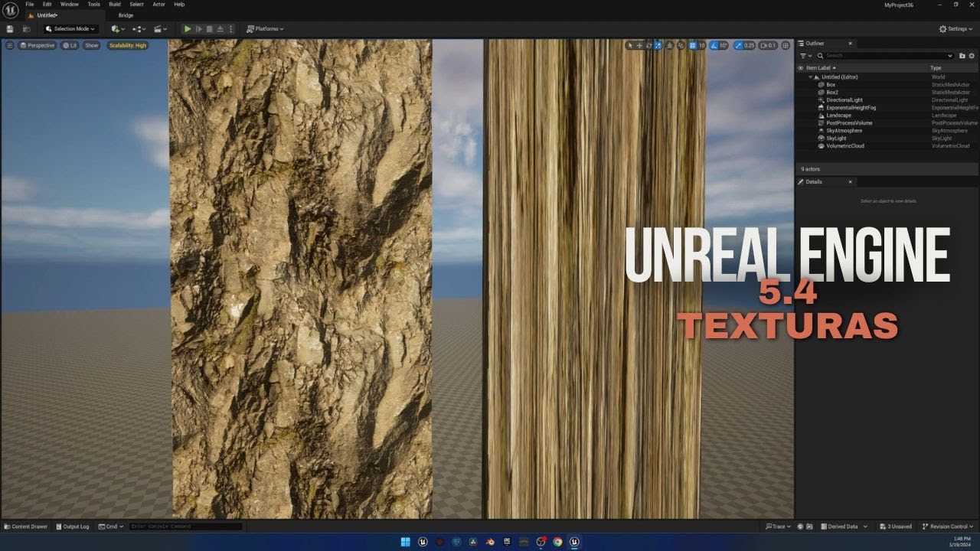This screenshot has width=980, height=551.
Task: Open the Blueprints dropdown in toolbar
Action: coord(139,29)
